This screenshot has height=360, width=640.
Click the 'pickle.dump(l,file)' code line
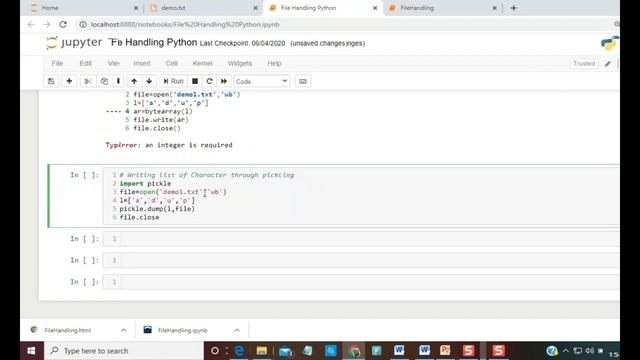point(157,209)
